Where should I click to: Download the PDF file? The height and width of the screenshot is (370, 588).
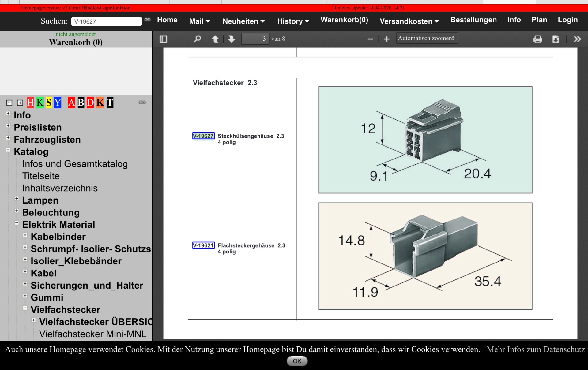tap(556, 39)
